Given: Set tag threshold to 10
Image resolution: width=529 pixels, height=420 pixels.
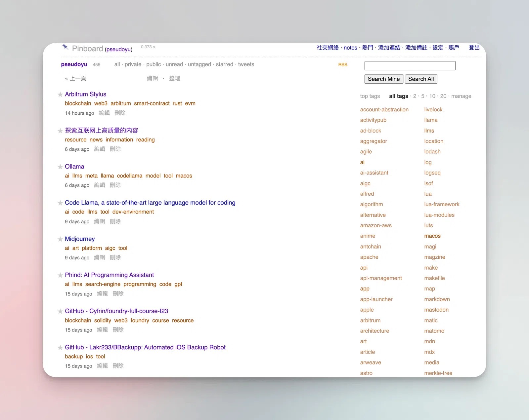Looking at the screenshot, I should pyautogui.click(x=432, y=96).
